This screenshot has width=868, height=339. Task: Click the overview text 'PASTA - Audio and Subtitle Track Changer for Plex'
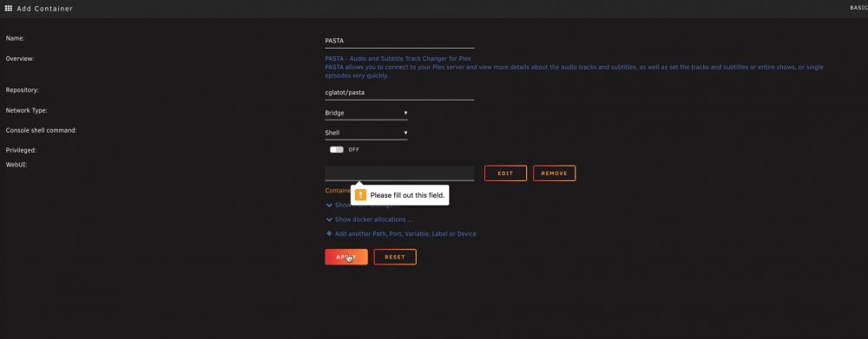click(398, 58)
